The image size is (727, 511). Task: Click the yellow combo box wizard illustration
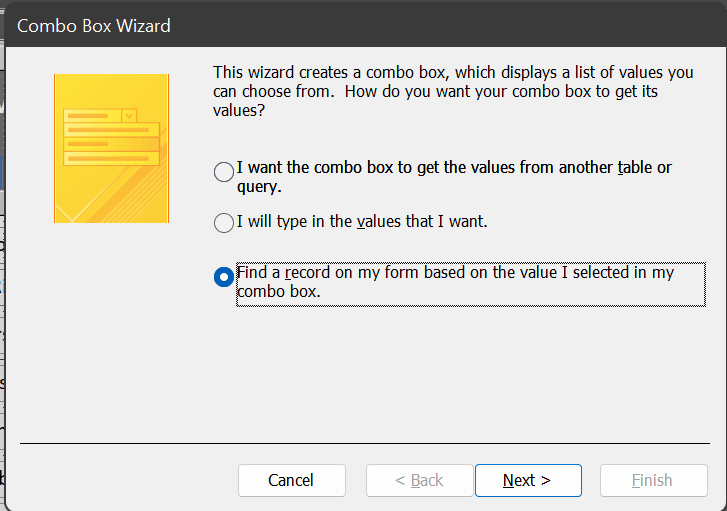[111, 148]
